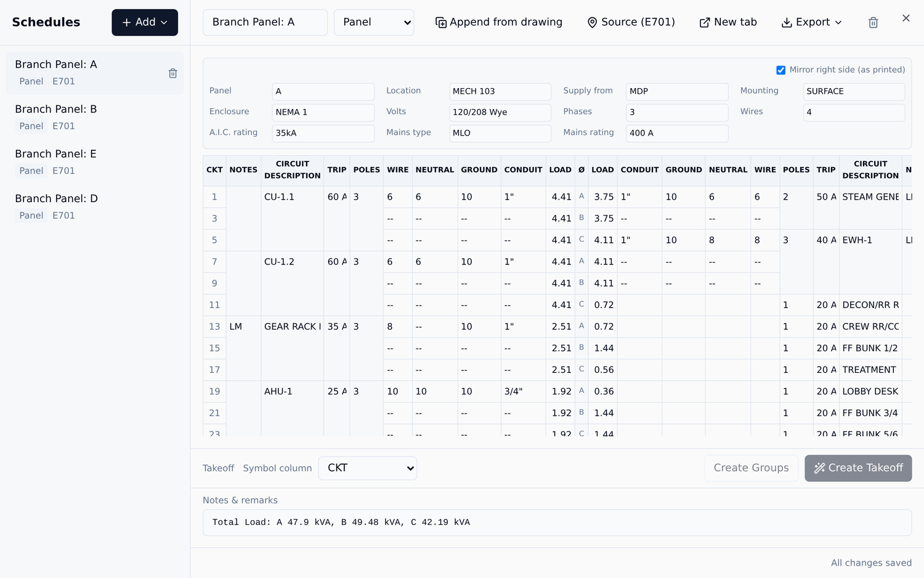The height and width of the screenshot is (578, 924).
Task: Click the Create Takeoff button
Action: (858, 468)
